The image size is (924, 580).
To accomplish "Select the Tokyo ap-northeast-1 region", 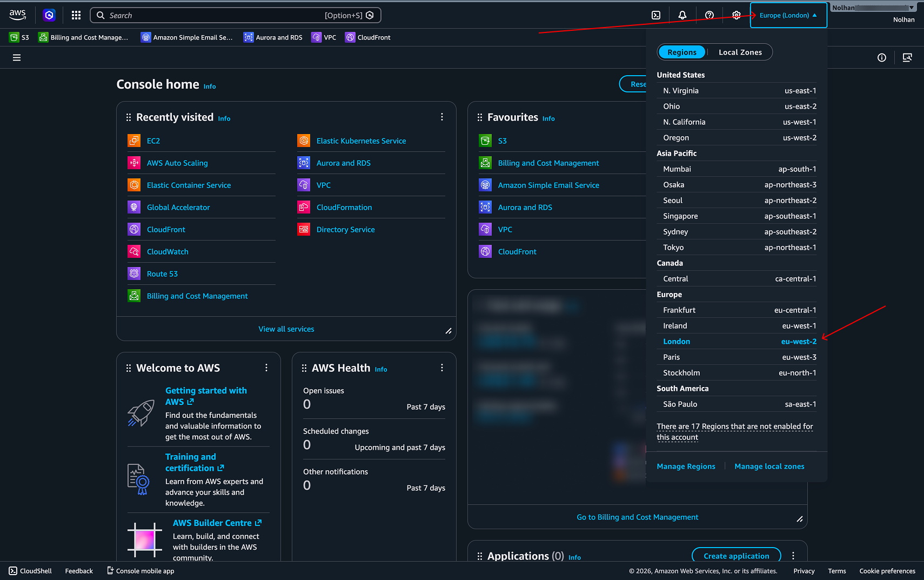I will pos(740,247).
